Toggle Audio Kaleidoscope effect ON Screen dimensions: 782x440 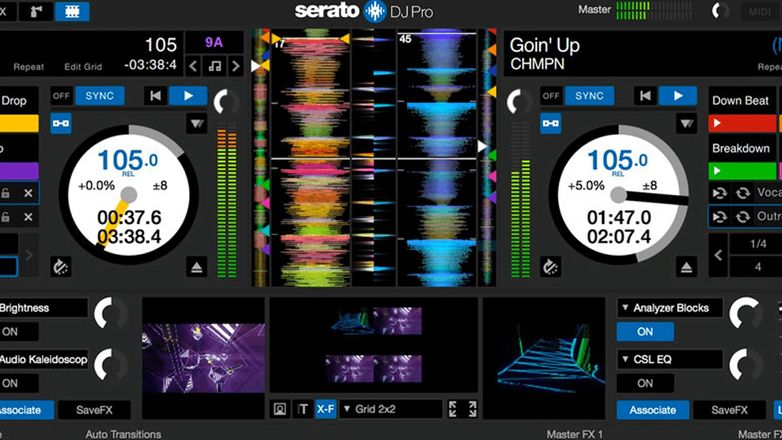(x=19, y=383)
